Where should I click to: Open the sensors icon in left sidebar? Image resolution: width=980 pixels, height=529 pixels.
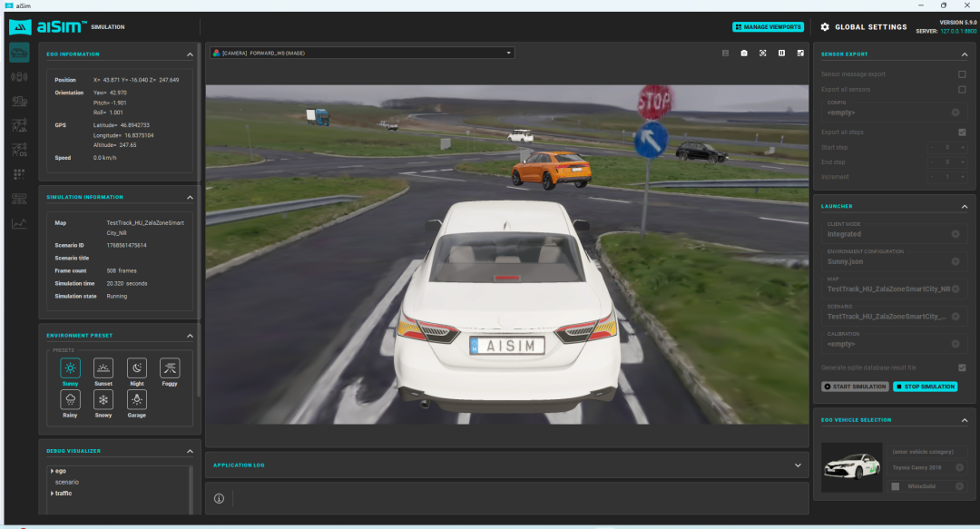pyautogui.click(x=19, y=77)
